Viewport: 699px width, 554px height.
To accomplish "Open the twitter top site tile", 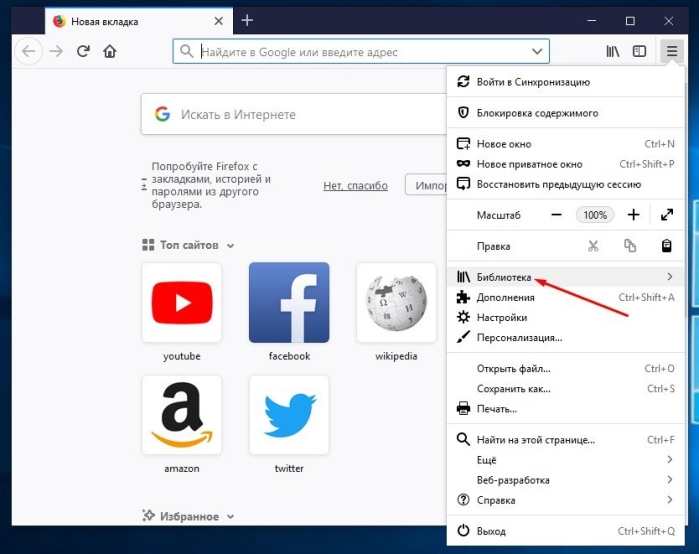I will 289,415.
